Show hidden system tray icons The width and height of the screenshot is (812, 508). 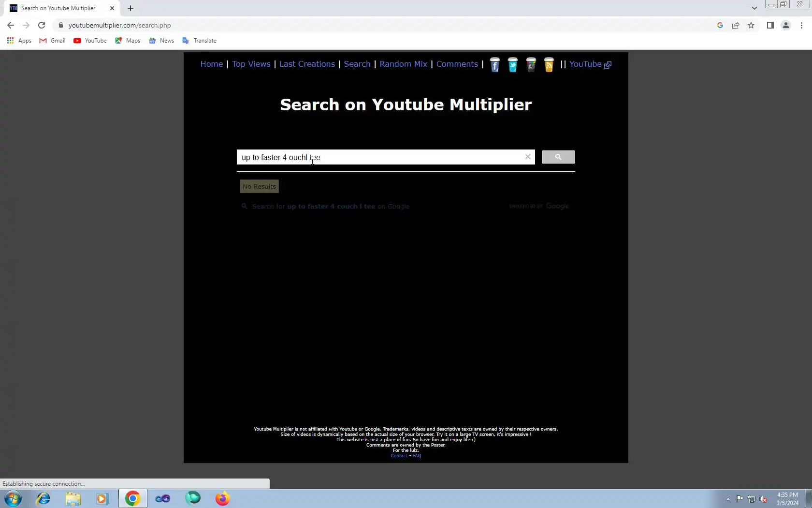(728, 499)
